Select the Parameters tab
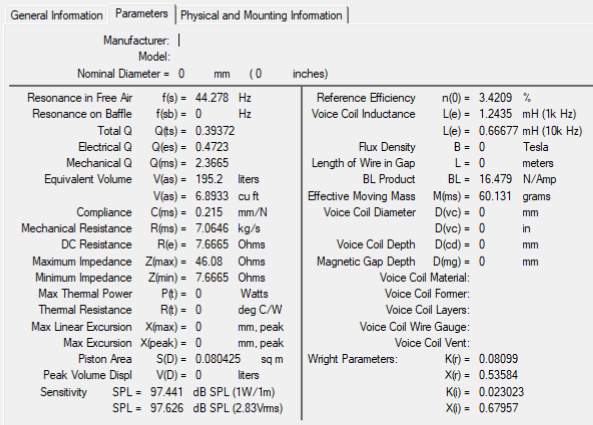Viewport: 593px width, 425px height. 141,14
